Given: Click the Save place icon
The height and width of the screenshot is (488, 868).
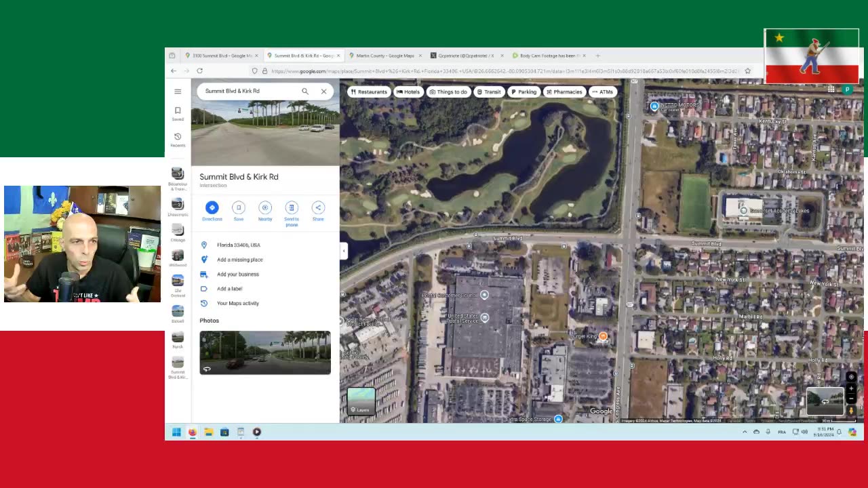Looking at the screenshot, I should tap(239, 211).
